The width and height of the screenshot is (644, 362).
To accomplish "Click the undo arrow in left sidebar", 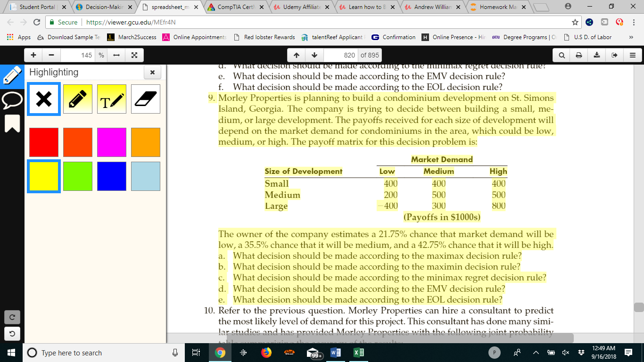I will pos(12,334).
